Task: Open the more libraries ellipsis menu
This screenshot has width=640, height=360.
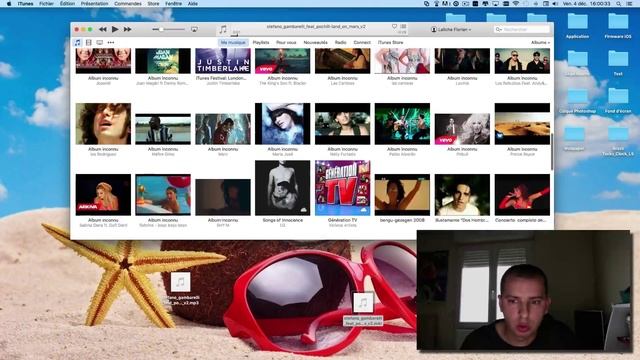Action: 111,42
